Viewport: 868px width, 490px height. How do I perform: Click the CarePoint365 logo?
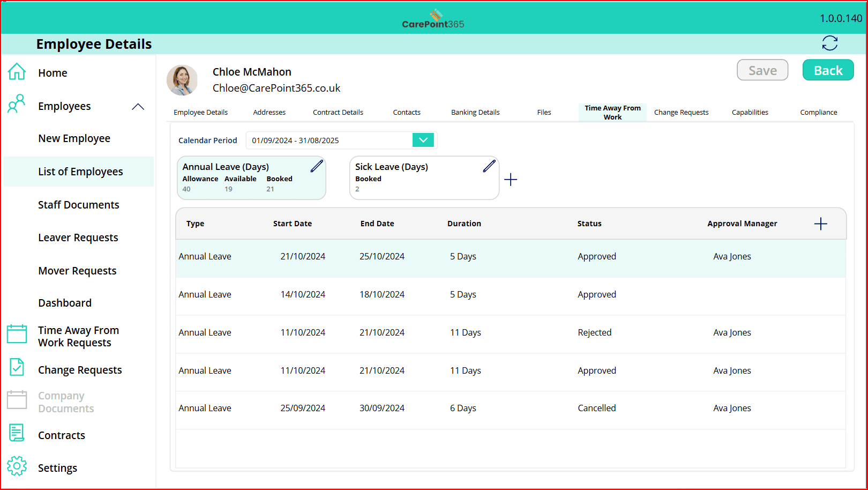point(433,19)
